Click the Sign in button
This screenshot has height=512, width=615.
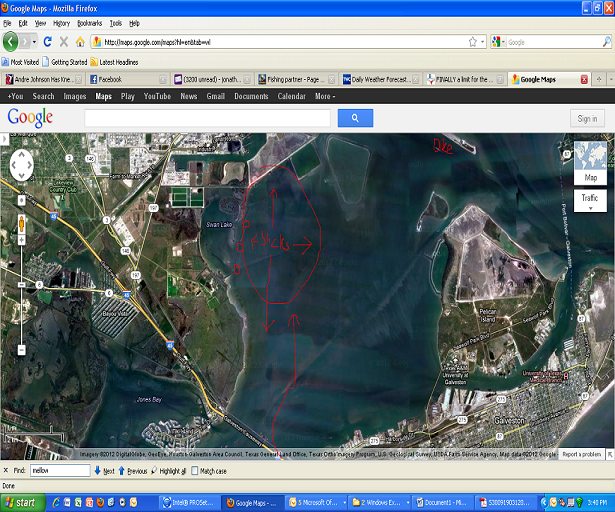(587, 118)
